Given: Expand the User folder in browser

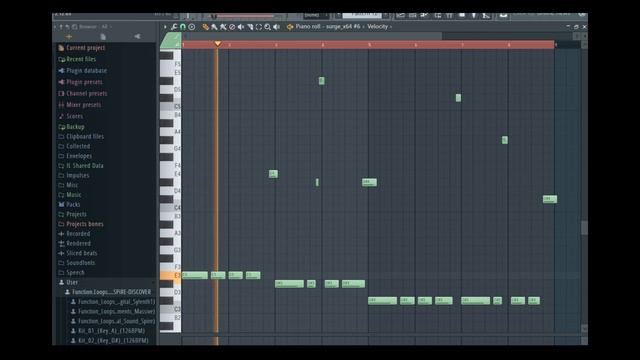Looking at the screenshot, I should [x=72, y=282].
